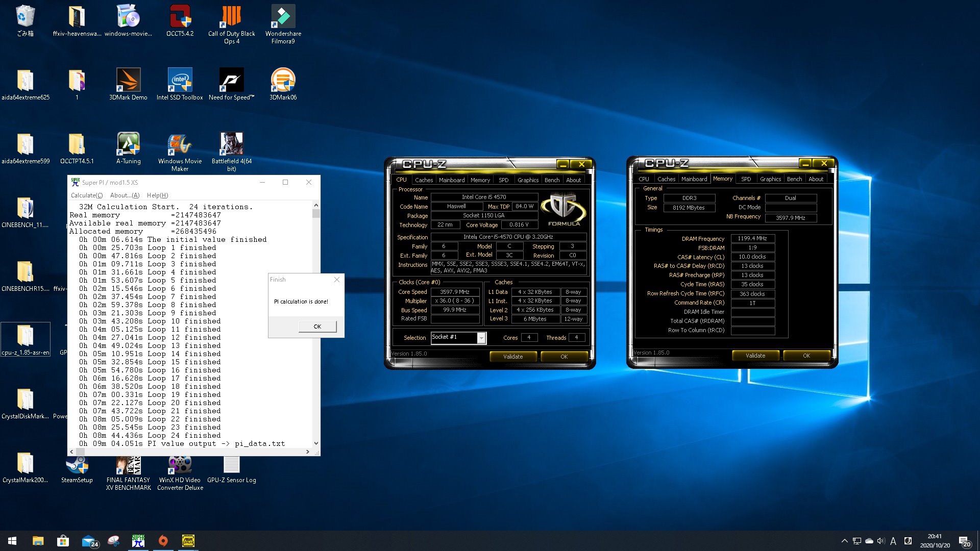
Task: Open Graphics tab in left CPU-Z window
Action: pyautogui.click(x=528, y=180)
